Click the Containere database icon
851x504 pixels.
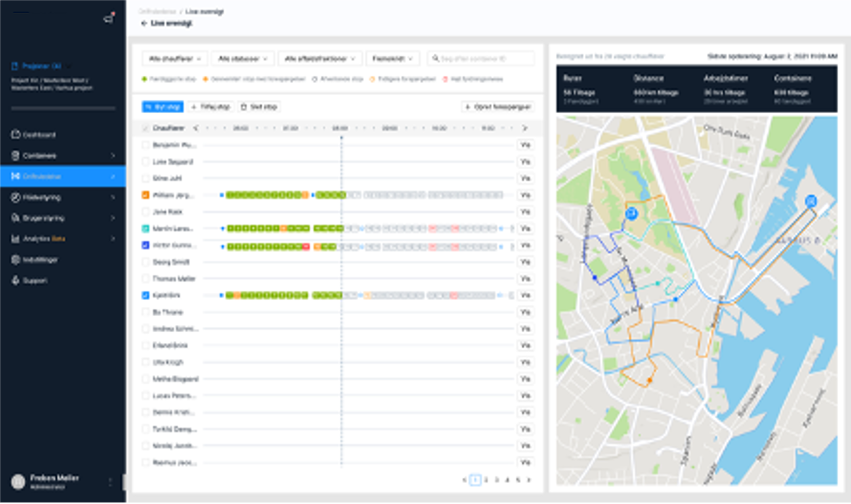pyautogui.click(x=16, y=155)
